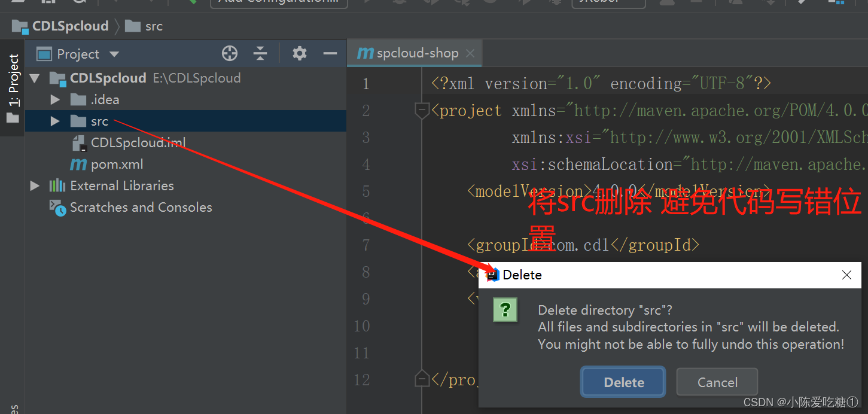Expand the .idea folder arrow
Viewport: 868px width, 414px height.
55,100
